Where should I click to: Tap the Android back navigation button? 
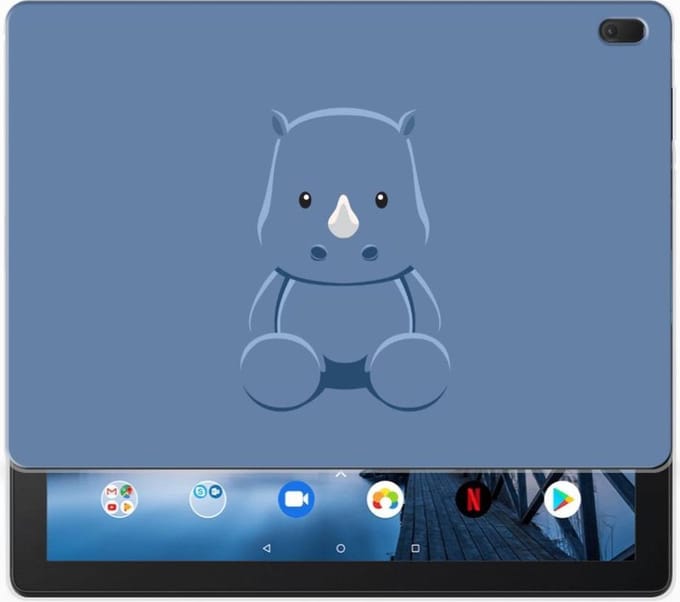[267, 549]
